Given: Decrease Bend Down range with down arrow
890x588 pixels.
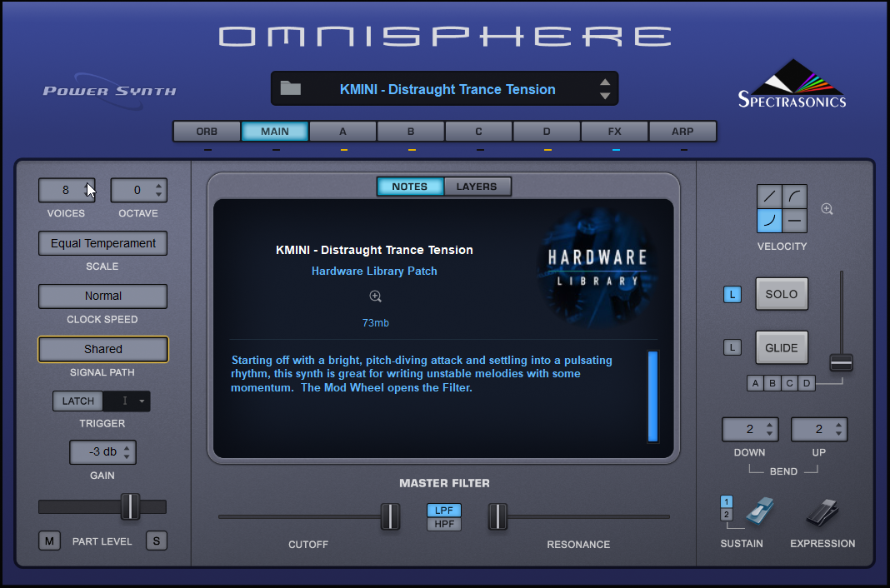Looking at the screenshot, I should [x=770, y=434].
